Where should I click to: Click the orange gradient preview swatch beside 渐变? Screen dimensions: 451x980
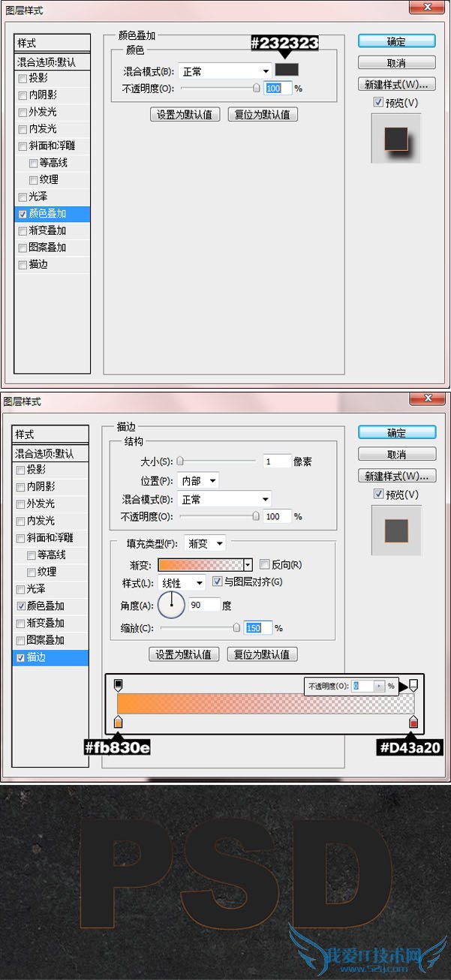pos(201,564)
